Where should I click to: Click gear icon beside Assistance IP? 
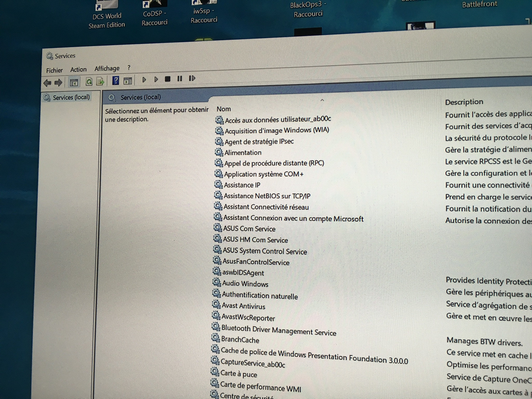pyautogui.click(x=218, y=184)
